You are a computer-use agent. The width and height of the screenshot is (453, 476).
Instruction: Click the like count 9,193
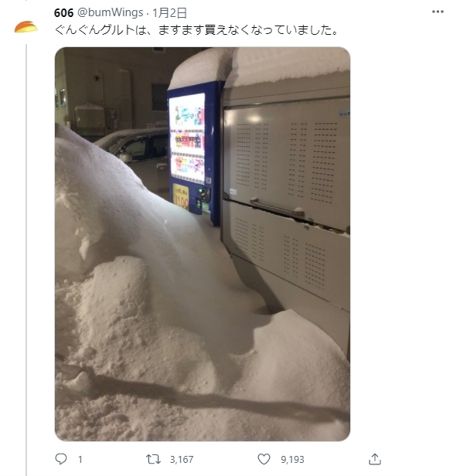292,459
